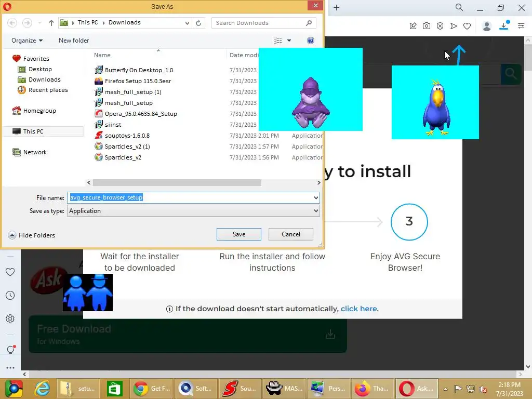Click the Search Downloads field

(x=263, y=23)
